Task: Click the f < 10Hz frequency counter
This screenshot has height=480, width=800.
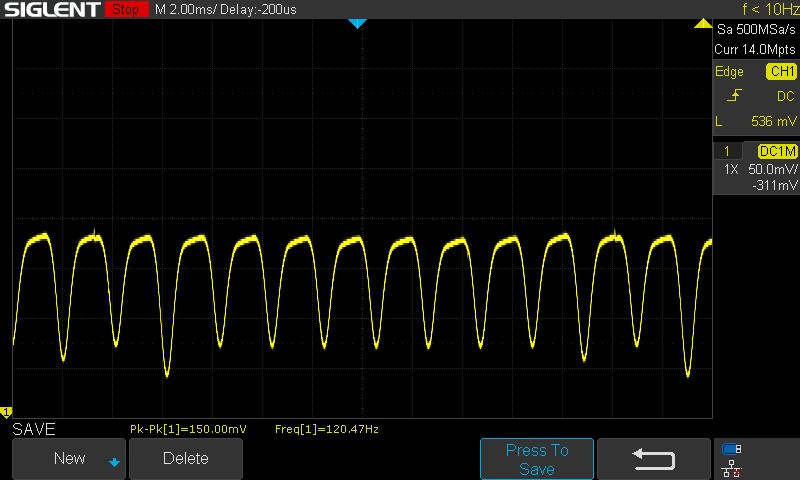Action: point(770,9)
